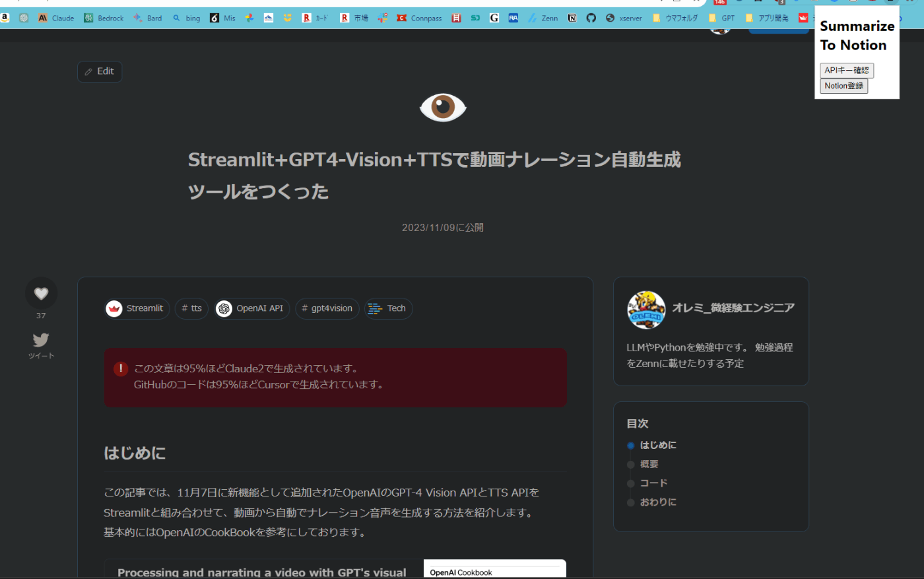Open the Mis bookmark

pyautogui.click(x=222, y=18)
